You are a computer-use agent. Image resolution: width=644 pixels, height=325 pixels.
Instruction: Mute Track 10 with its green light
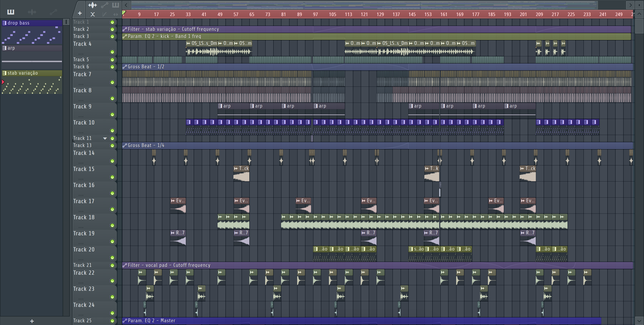(112, 131)
